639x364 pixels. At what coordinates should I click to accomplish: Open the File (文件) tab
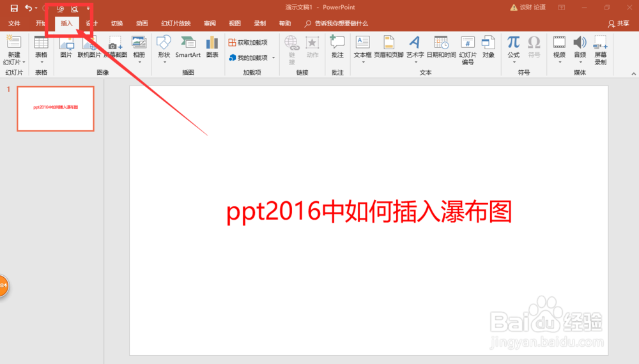[x=14, y=24]
